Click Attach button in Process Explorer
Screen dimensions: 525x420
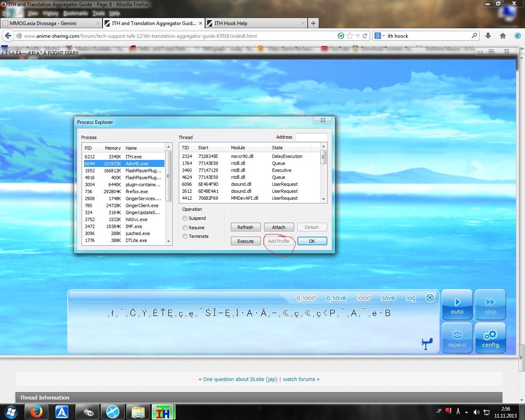(278, 227)
